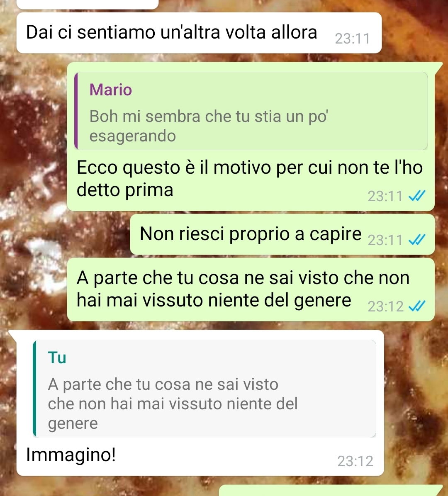The height and width of the screenshot is (496, 448).
Task: Click the purple bar of Mario's quote
Action: pyautogui.click(x=76, y=111)
